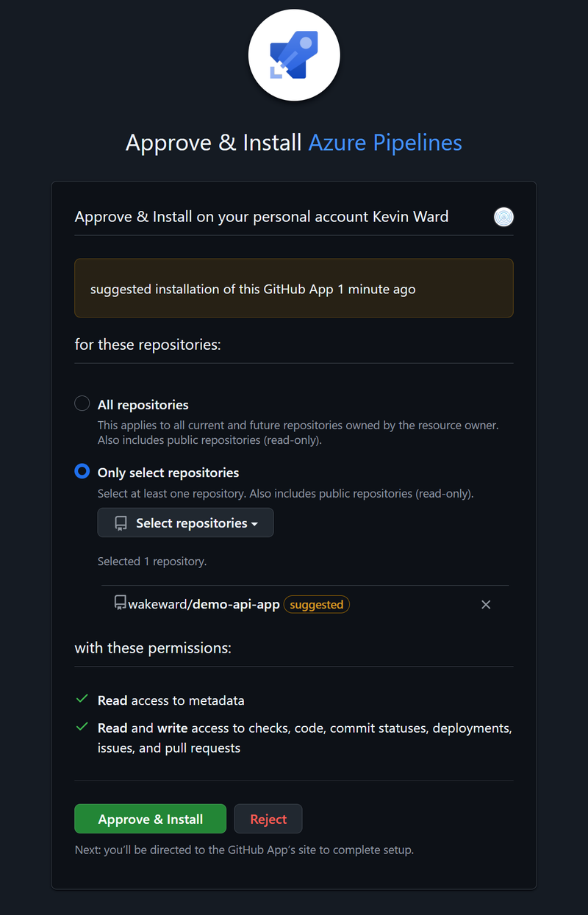Remove demo-api-app using the X icon
The height and width of the screenshot is (915, 588).
486,604
